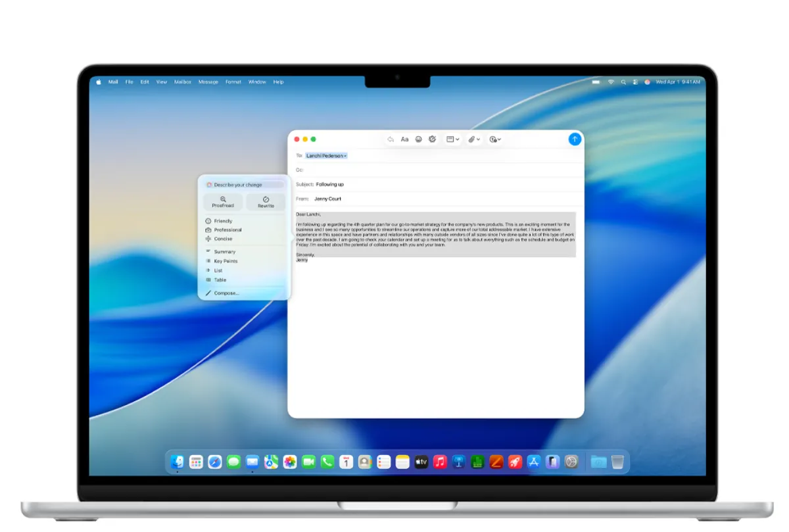Open Mail from the Dock

[252, 462]
